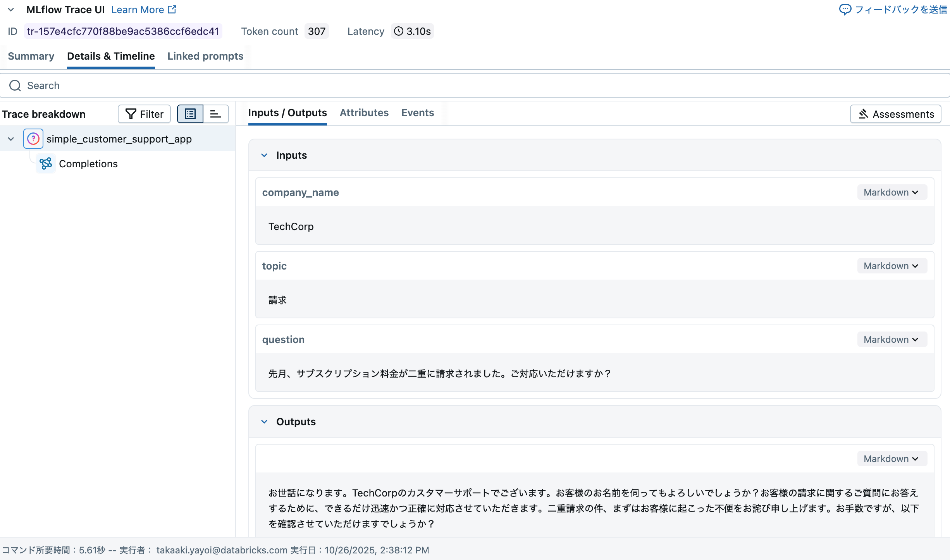Open the Attributes tab
Image resolution: width=950 pixels, height=560 pixels.
pos(364,113)
